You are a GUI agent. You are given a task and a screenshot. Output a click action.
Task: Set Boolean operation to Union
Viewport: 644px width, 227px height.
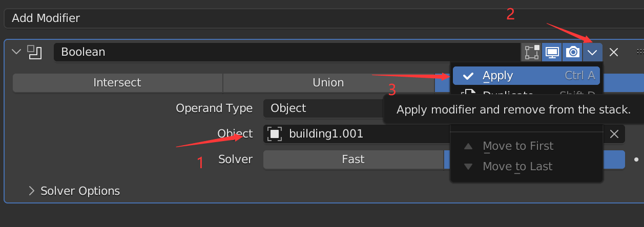328,83
